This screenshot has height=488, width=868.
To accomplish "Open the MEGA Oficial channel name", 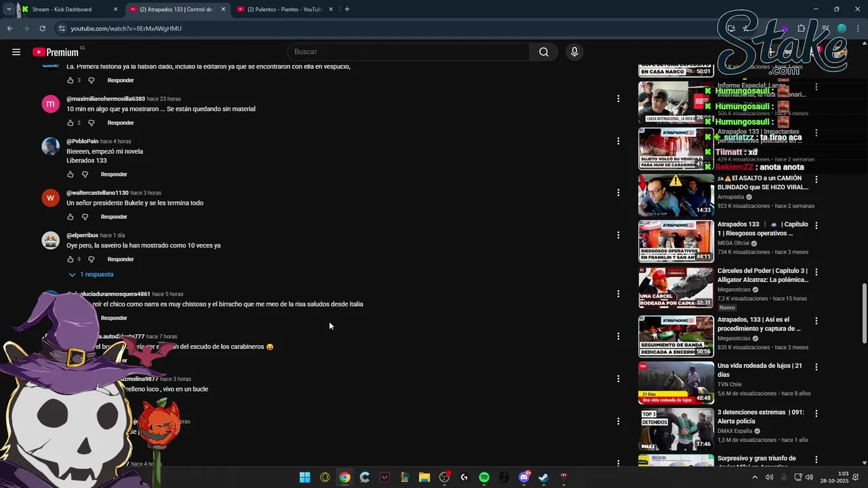I will pos(733,243).
